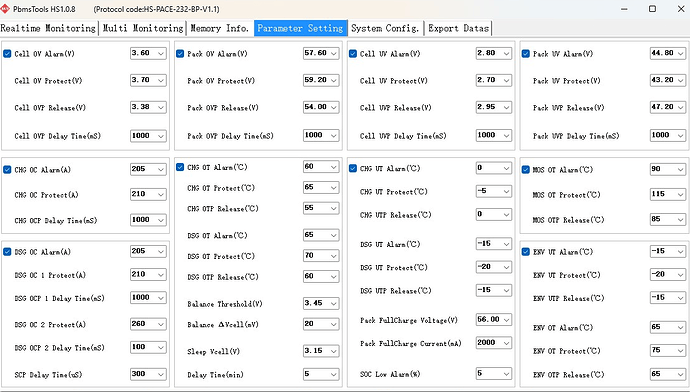
Task: Go to the Export Datas tab
Action: coord(459,28)
